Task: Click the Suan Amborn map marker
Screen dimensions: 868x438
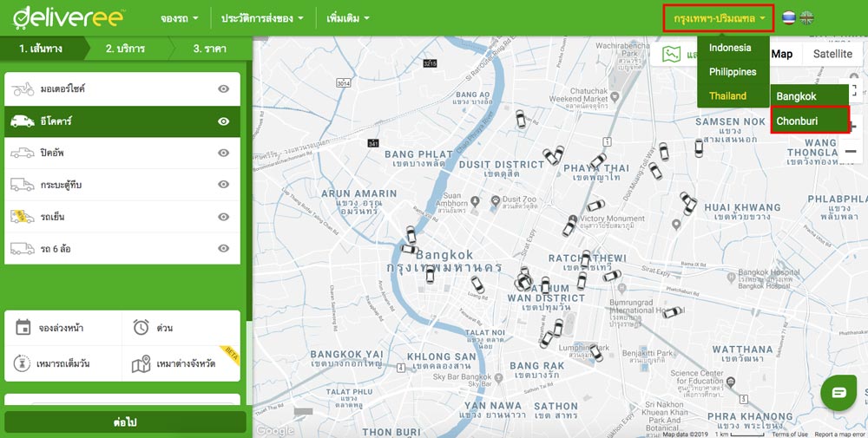Action: point(475,200)
